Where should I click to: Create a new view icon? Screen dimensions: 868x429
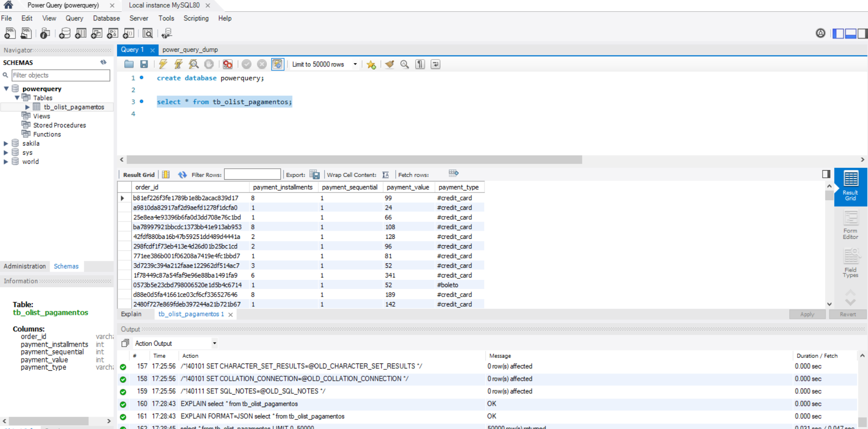pos(97,33)
